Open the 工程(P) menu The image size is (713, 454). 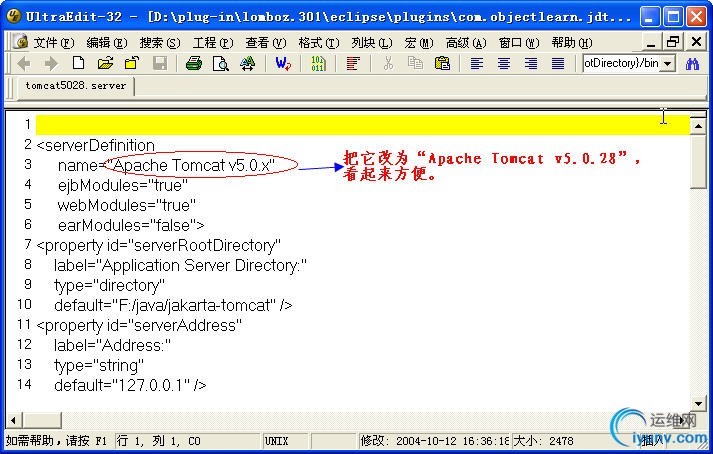pyautogui.click(x=212, y=43)
